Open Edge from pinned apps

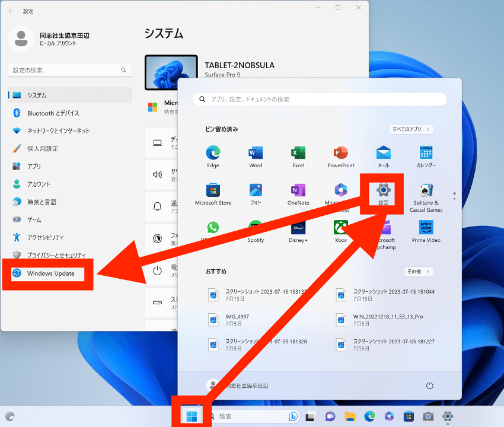click(213, 157)
